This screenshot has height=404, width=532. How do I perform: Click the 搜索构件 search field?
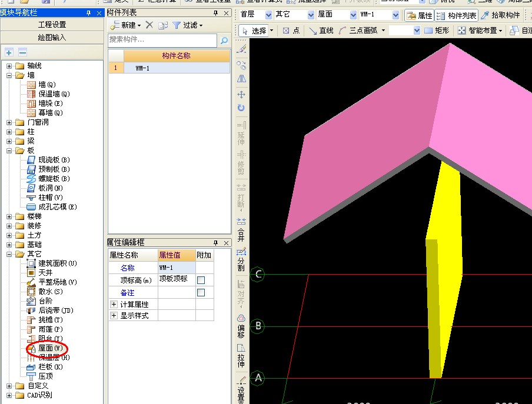pos(162,41)
